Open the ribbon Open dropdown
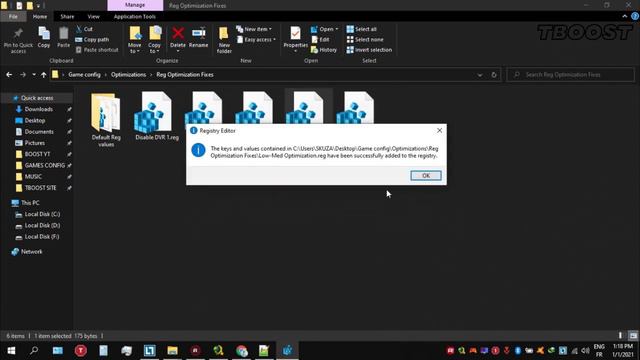The height and width of the screenshot is (360, 640). coord(324,29)
